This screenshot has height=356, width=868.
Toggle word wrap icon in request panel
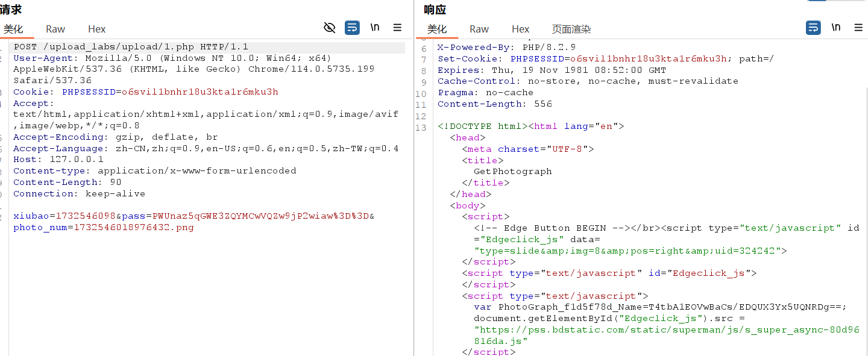tap(352, 28)
